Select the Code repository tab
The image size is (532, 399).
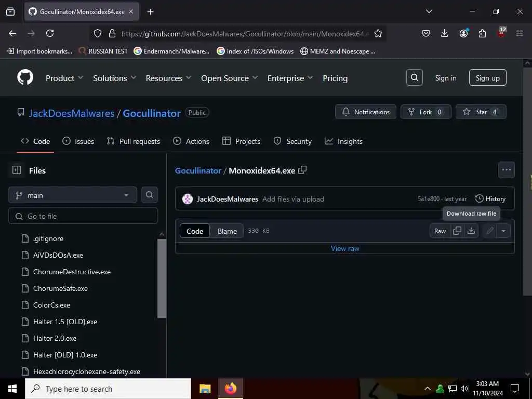(35, 141)
